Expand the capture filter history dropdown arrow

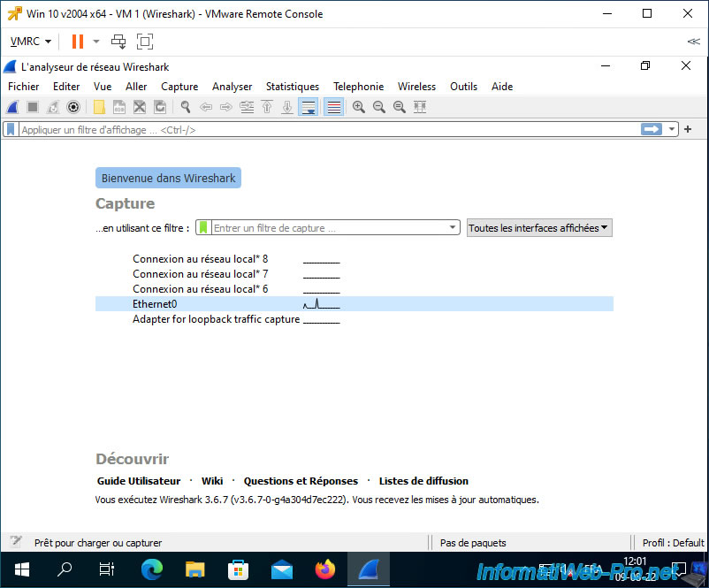(454, 227)
